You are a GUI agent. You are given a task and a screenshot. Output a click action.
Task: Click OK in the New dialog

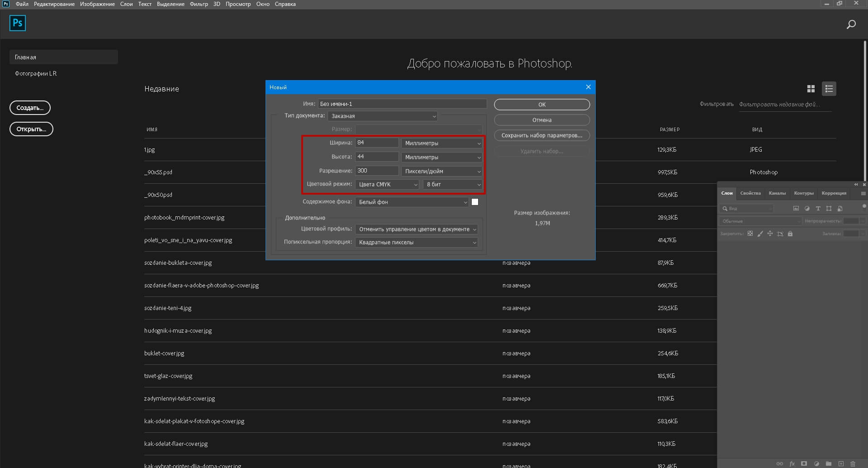point(542,105)
